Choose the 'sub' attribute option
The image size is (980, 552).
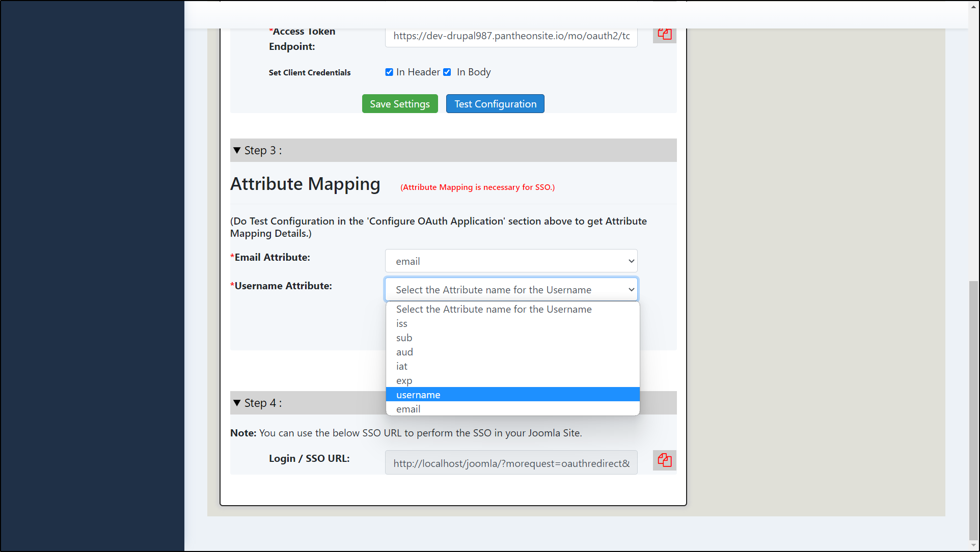click(x=404, y=338)
